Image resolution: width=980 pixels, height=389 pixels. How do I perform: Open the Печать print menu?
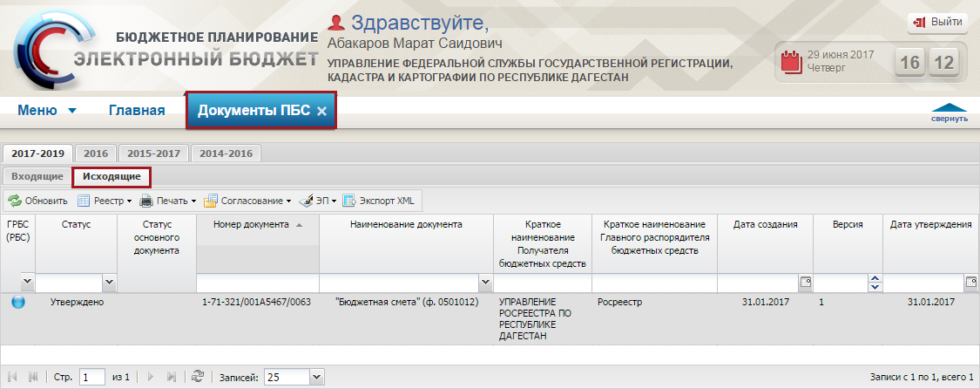(167, 201)
